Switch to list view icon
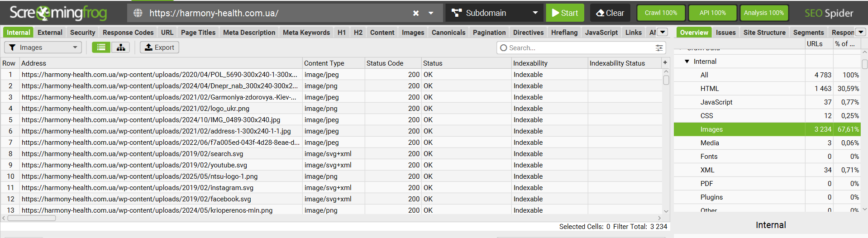This screenshot has width=868, height=238. tap(101, 47)
